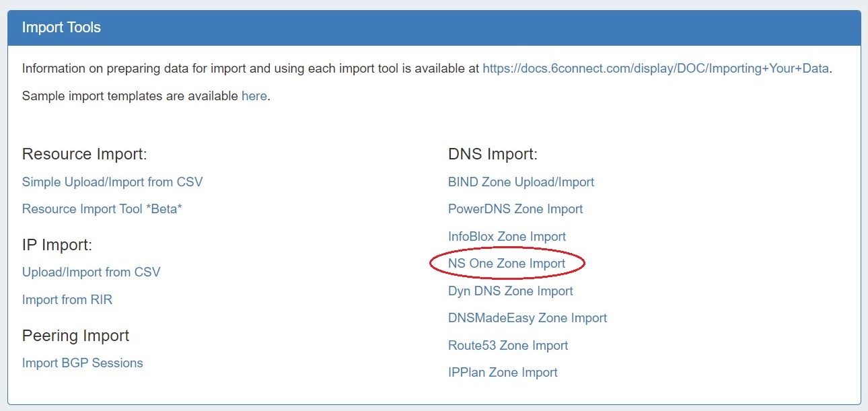Click the Peering Import heading
Image resolution: width=868 pixels, height=411 pixels.
[x=75, y=335]
